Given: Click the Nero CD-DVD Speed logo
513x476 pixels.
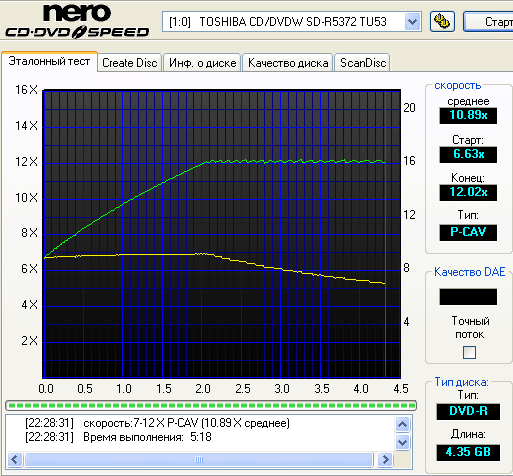Looking at the screenshot, I should (x=77, y=20).
